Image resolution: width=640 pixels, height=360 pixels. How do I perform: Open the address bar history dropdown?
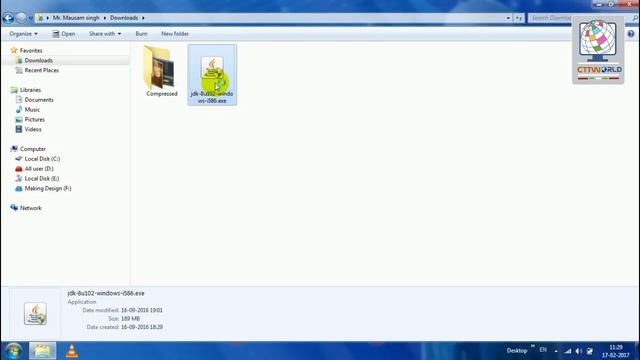pos(508,18)
